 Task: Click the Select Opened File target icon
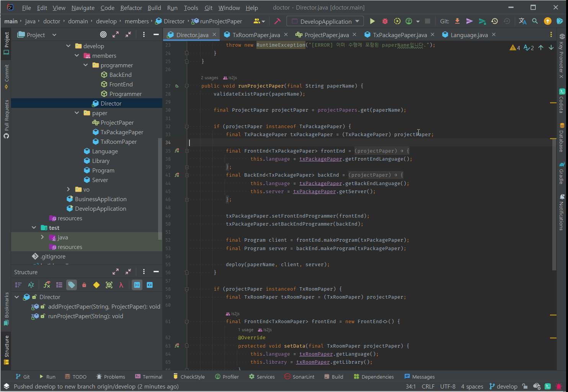coord(103,35)
